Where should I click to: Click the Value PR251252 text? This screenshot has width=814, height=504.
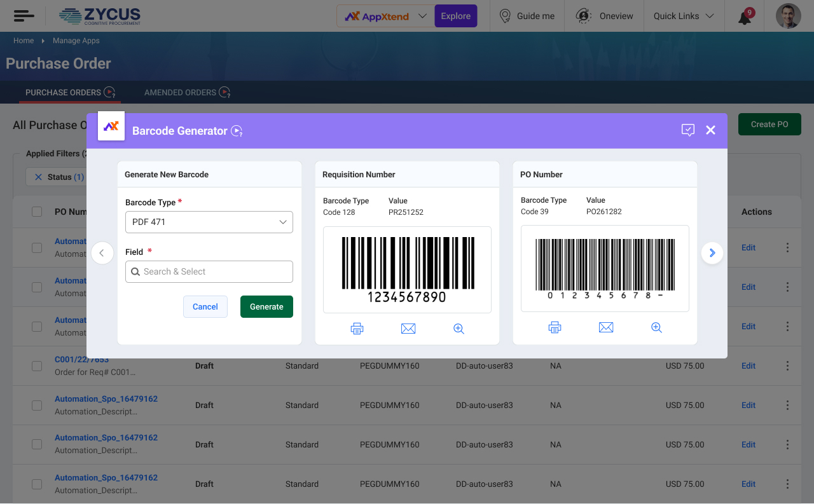[x=406, y=212]
